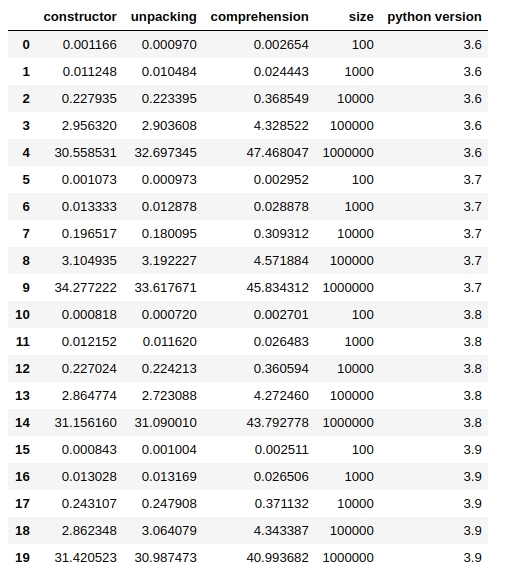This screenshot has width=523, height=574.
Task: Click size value 1000 in row 11
Action: point(359,342)
